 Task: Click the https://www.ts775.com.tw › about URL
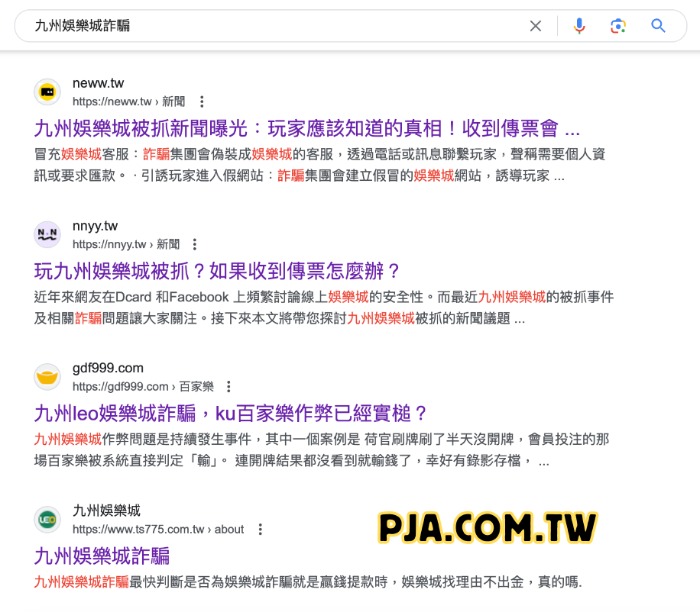158,529
